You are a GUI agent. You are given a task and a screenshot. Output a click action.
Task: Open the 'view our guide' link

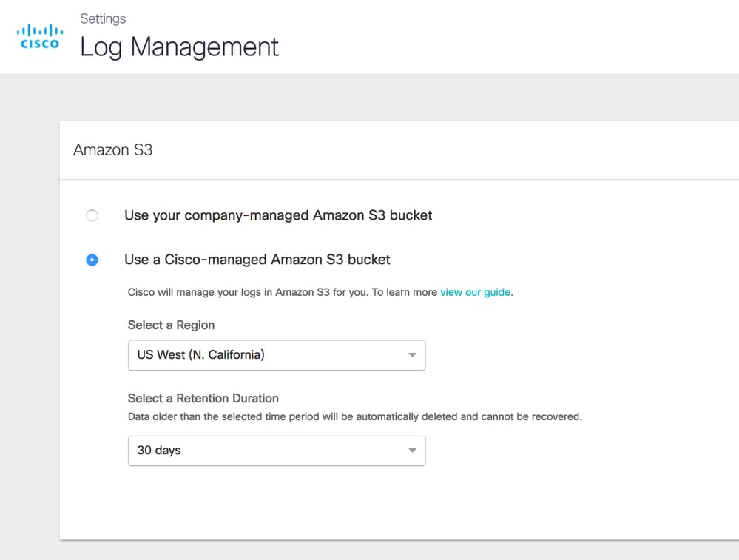point(475,292)
